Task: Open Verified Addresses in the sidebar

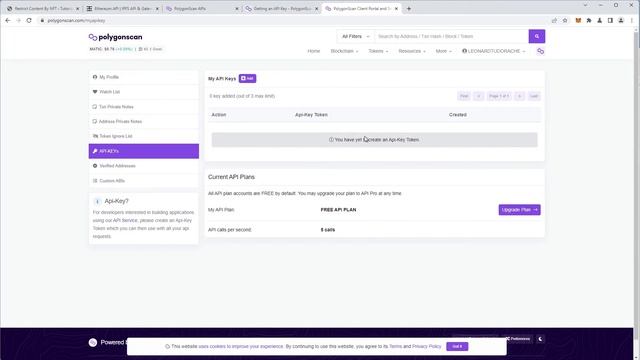Action: [144, 166]
